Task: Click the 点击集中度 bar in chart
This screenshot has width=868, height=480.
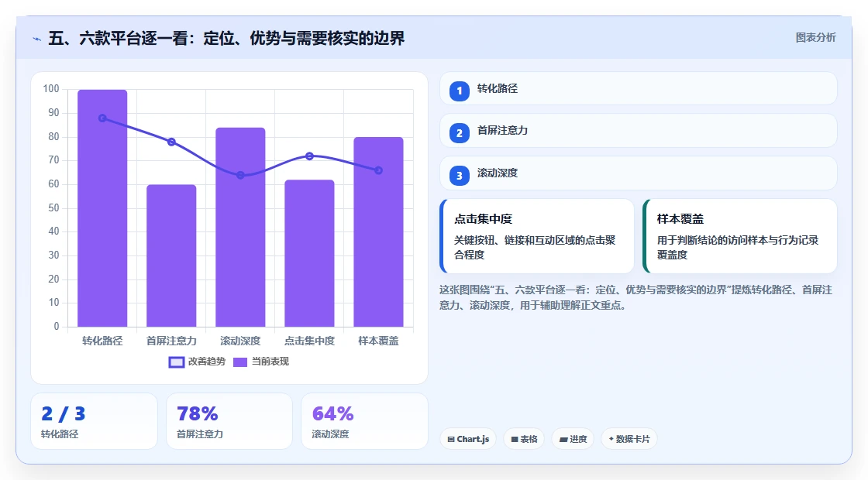Action: pos(309,253)
